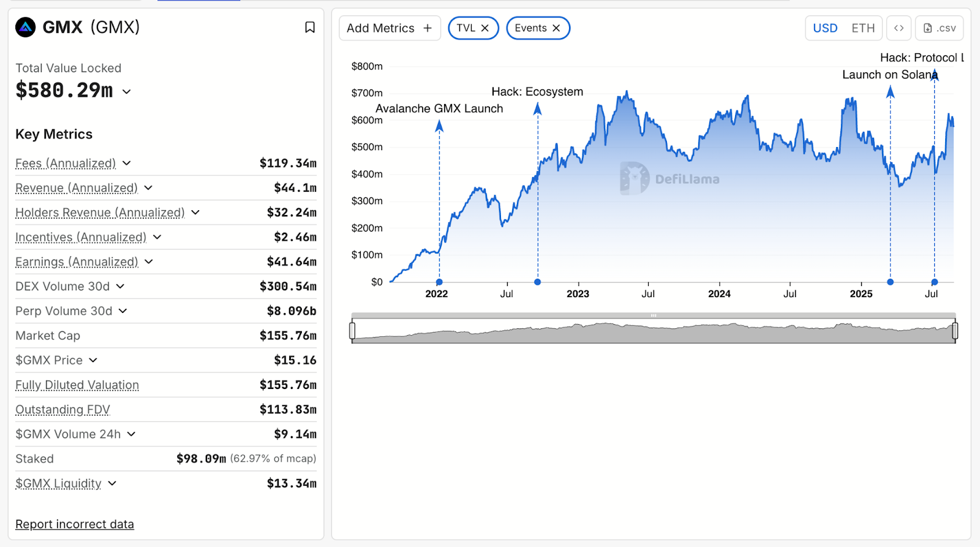Click the DefiLlama watermark logo
Image resolution: width=980 pixels, height=547 pixels.
634,179
